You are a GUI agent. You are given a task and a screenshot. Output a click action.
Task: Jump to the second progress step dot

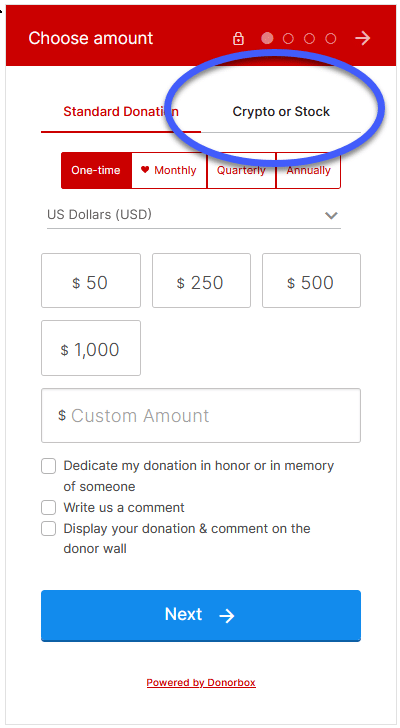pyautogui.click(x=288, y=39)
